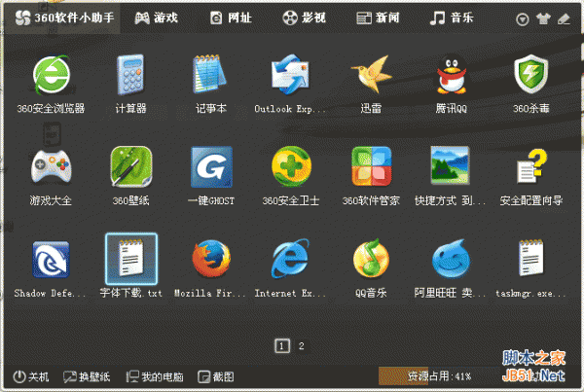Viewport: 584px width, 392px height.
Task: Launch the 计算器 calculator
Action: click(130, 75)
